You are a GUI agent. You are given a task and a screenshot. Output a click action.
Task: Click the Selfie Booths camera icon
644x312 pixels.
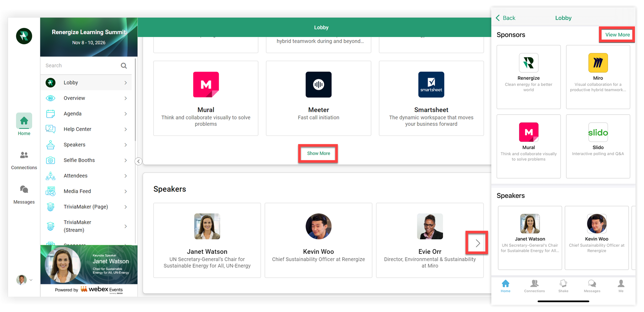(x=50, y=160)
